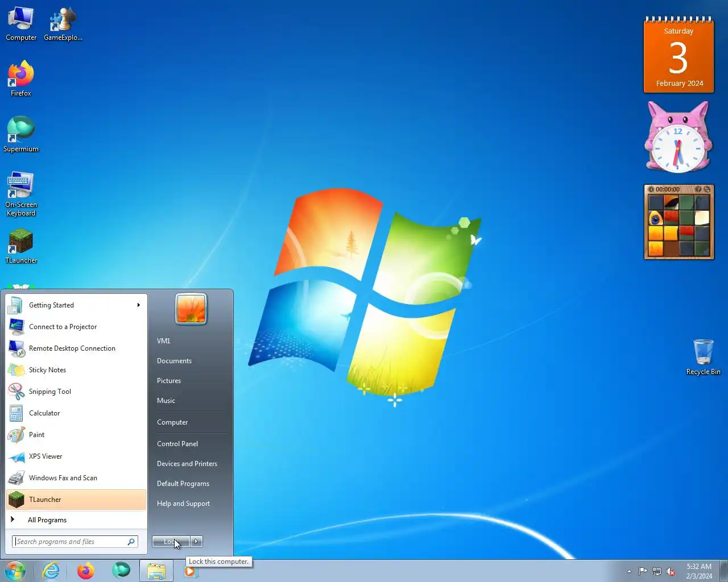
Task: Launch Sticky Notes from the Start menu
Action: click(76, 370)
